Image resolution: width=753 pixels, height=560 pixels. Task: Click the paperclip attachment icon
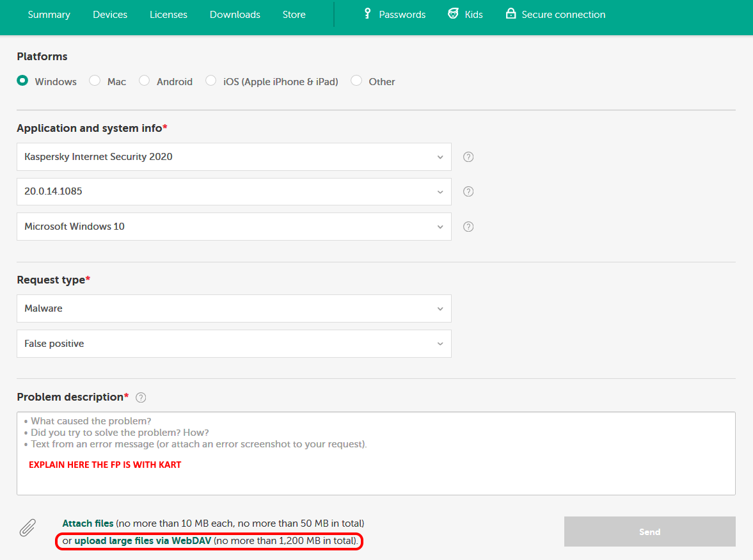pyautogui.click(x=28, y=527)
